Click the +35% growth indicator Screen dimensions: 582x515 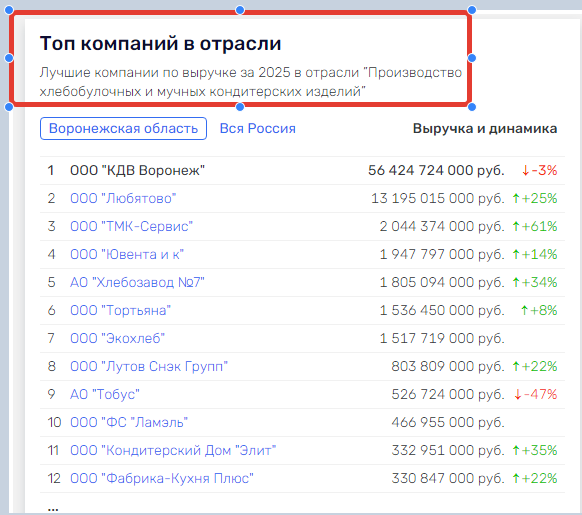click(535, 450)
